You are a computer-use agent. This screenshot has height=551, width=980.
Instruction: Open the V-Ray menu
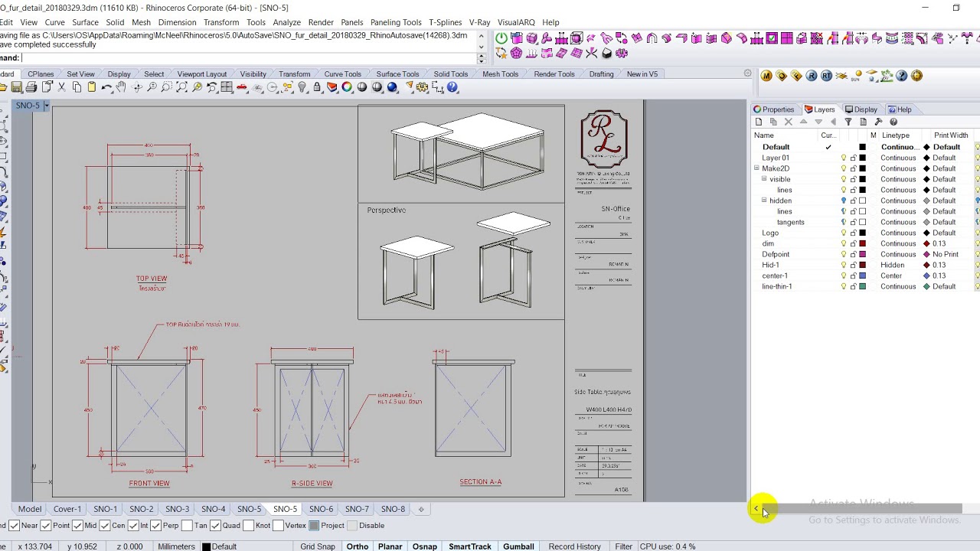479,22
